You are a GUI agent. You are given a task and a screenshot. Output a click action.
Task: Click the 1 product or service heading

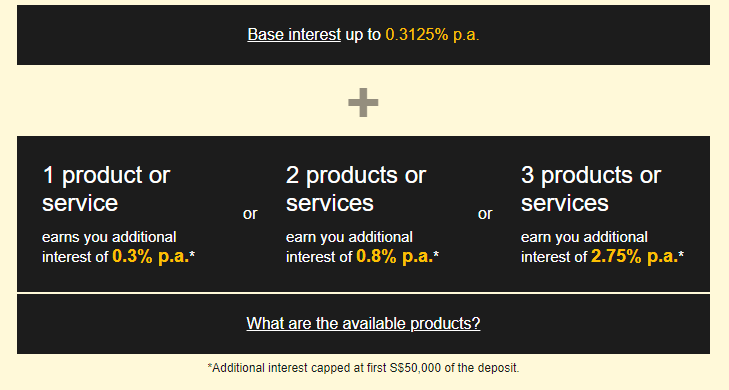pos(106,189)
